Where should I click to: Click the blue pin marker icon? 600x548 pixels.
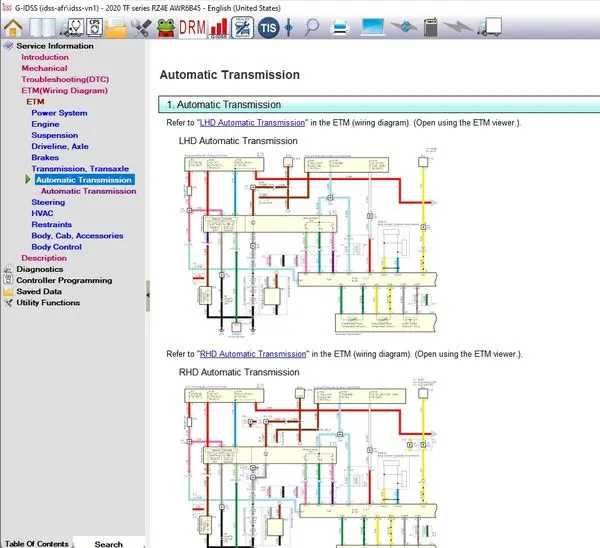(x=289, y=28)
